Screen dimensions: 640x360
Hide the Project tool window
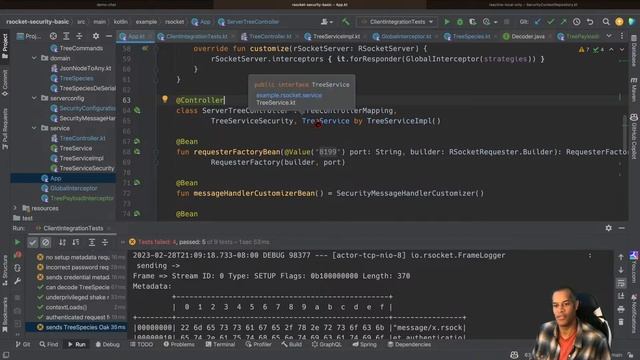click(x=109, y=36)
